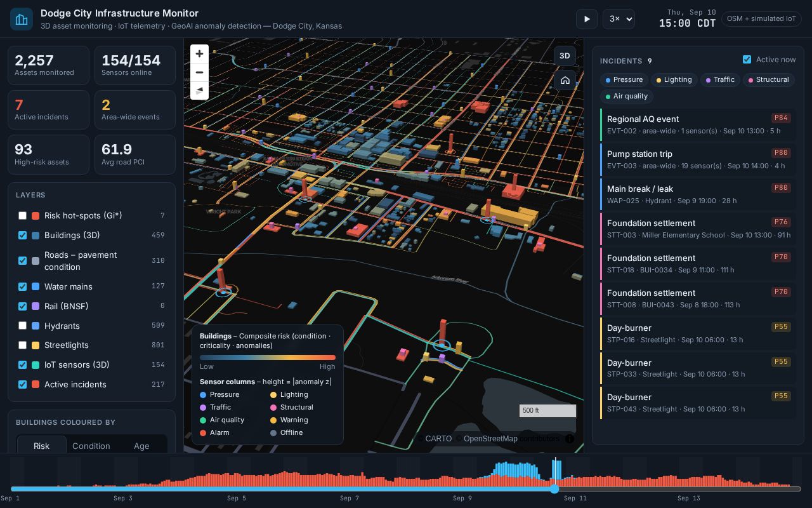Filter incidents by Traffic chip
812x508 pixels.
720,80
